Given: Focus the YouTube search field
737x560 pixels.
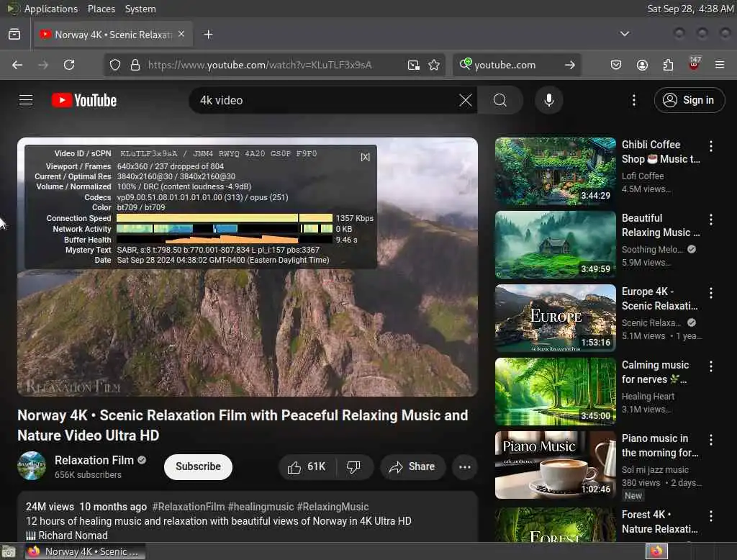Looking at the screenshot, I should point(325,100).
